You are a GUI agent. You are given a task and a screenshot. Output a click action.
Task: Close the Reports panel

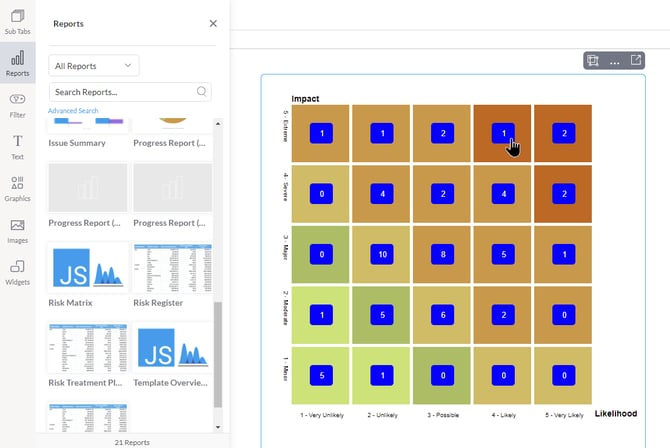point(213,23)
